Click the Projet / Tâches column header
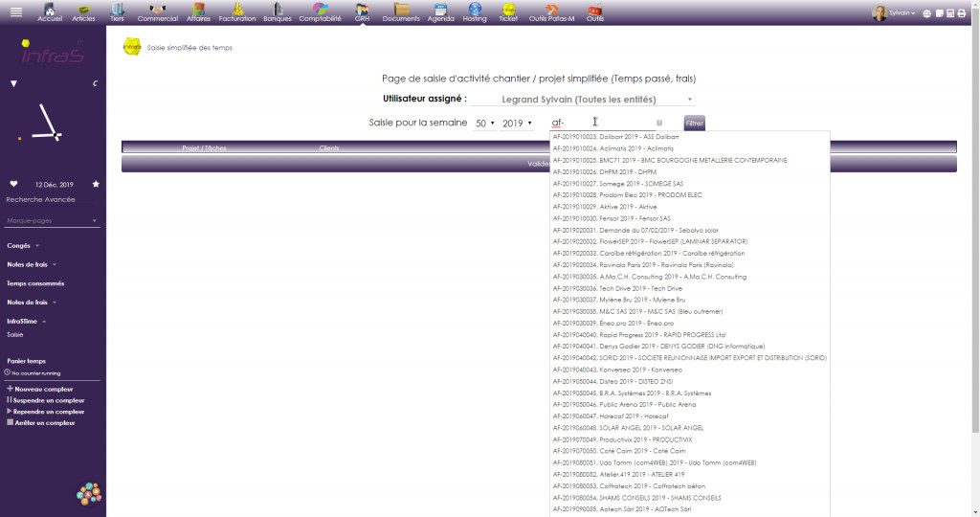 [205, 148]
